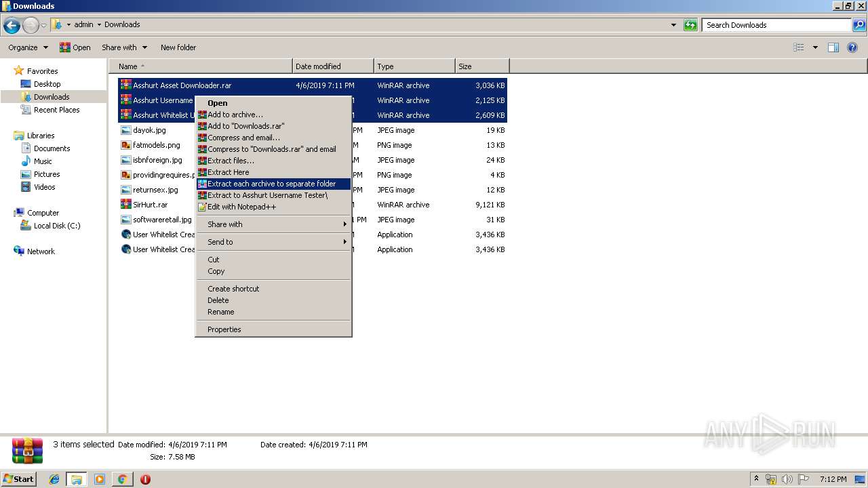Click the softwareretail.jpg file icon
868x488 pixels.
[x=125, y=220]
